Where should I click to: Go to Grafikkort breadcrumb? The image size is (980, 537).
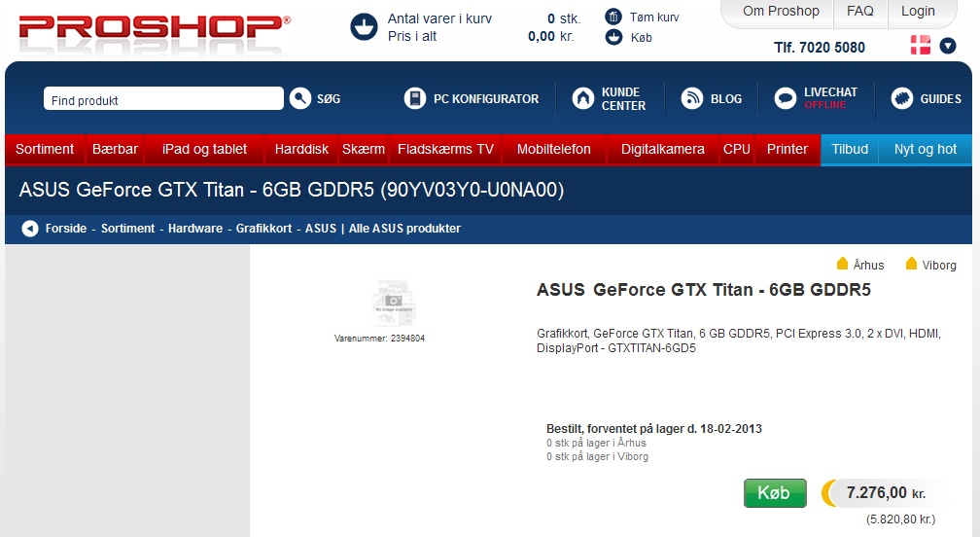click(263, 229)
